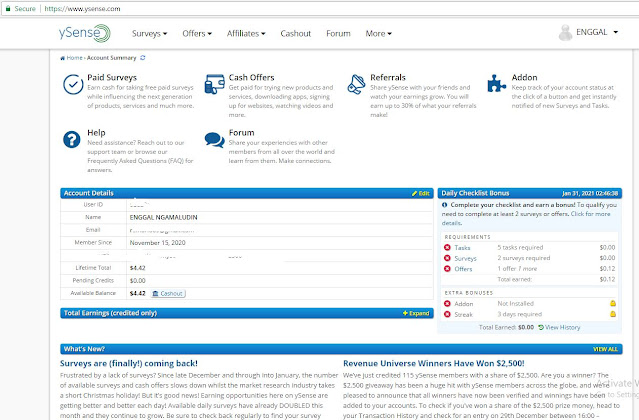
Task: Go to Forum in navigation bar
Action: (x=338, y=33)
